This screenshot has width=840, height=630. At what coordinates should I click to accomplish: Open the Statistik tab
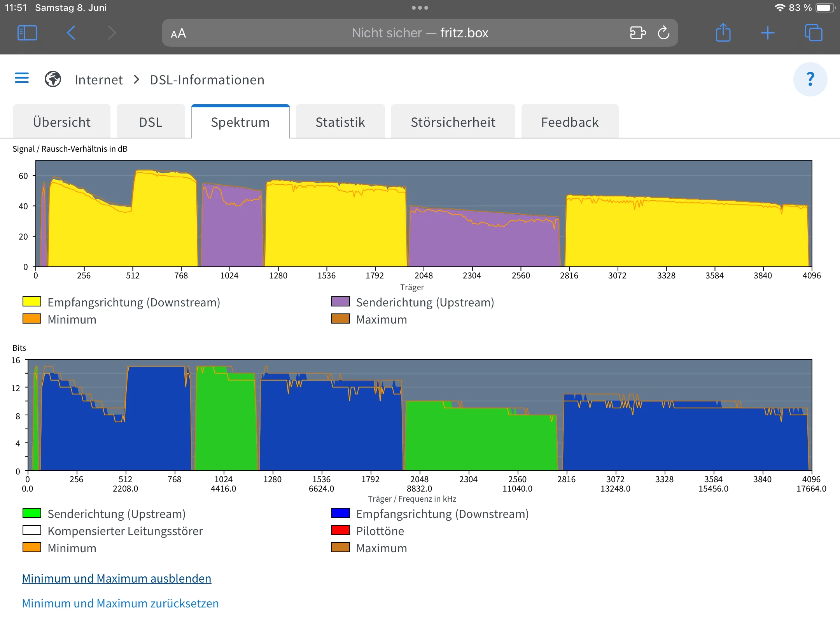340,122
